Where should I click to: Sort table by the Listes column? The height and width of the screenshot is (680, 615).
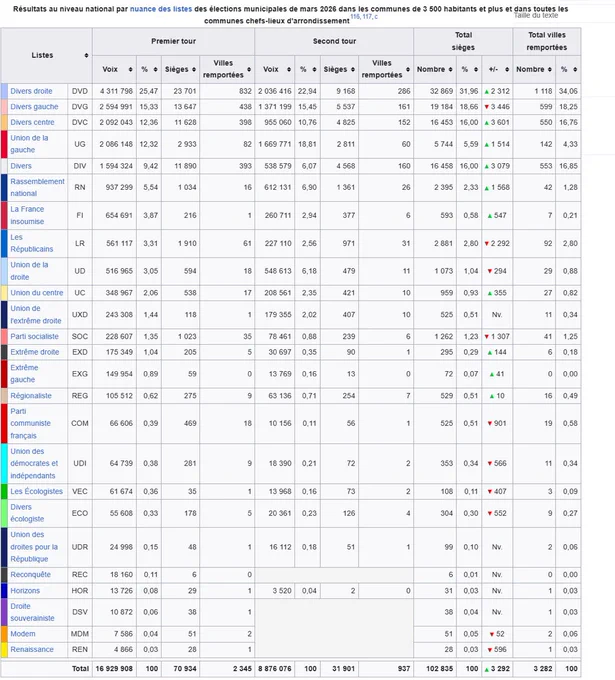point(86,56)
